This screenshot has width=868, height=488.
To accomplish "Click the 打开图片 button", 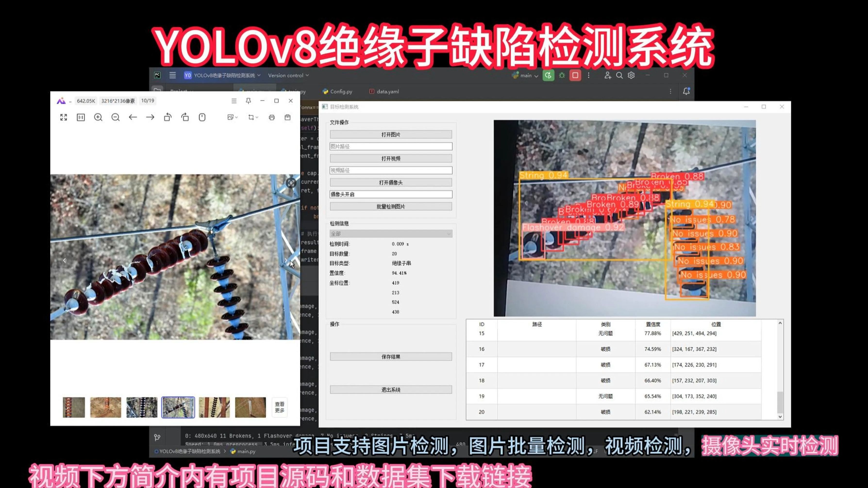I will tap(391, 134).
